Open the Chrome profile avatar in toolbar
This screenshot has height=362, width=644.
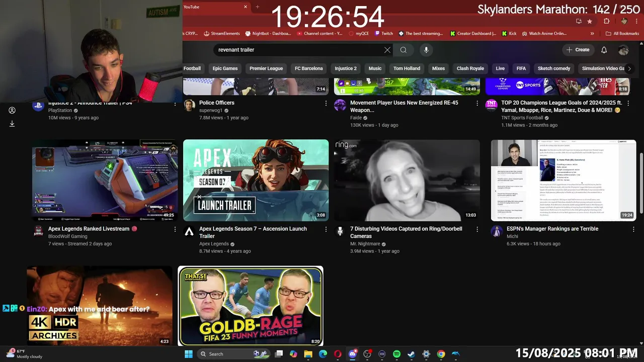point(624,21)
